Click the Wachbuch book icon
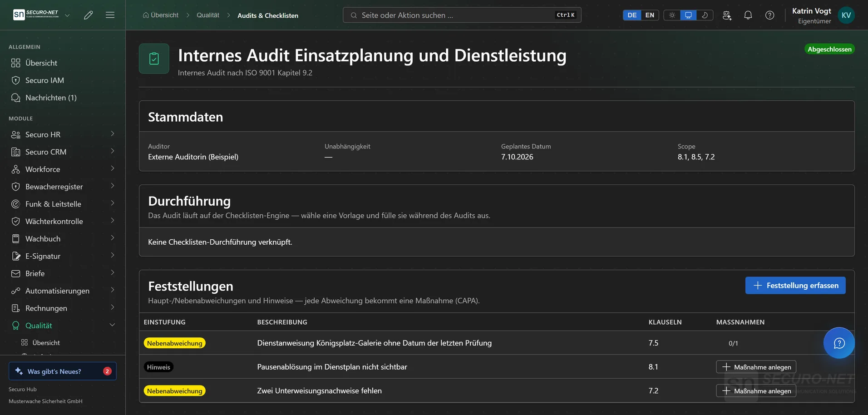The image size is (868, 415). click(16, 238)
